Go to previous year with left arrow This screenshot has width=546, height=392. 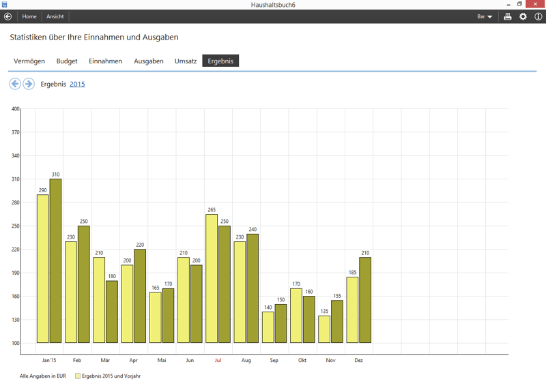point(15,84)
